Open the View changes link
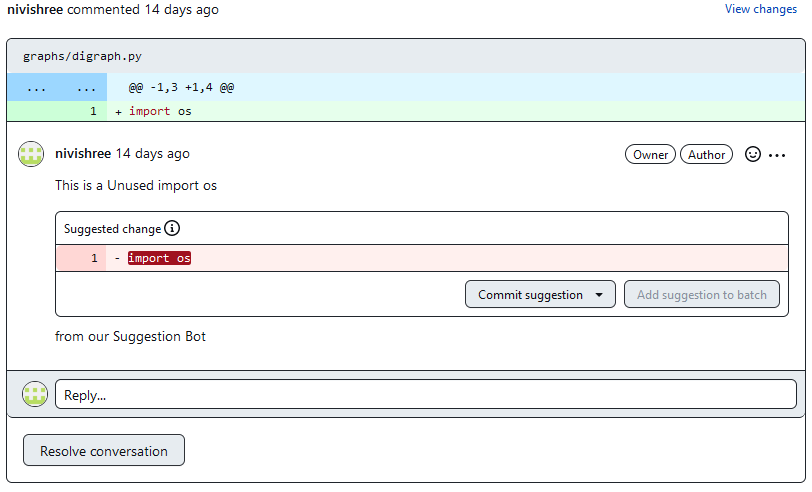Screen dimensions: 812x492 click(x=761, y=9)
